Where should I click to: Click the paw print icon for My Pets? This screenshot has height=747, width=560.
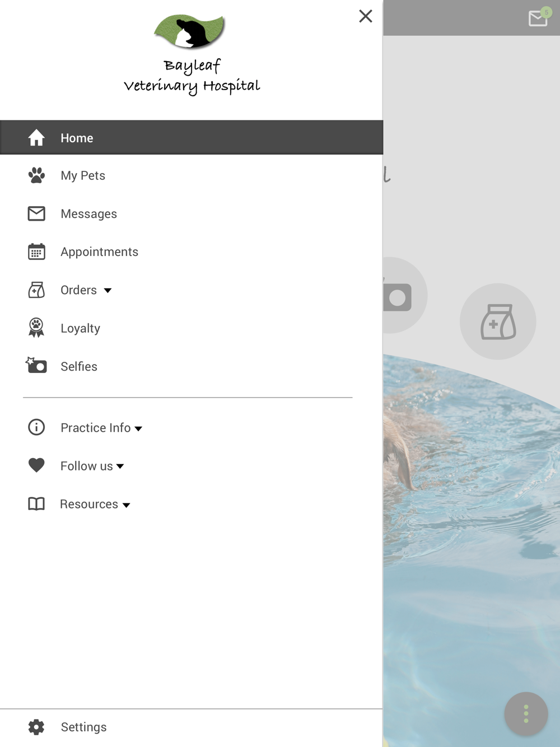pos(36,175)
